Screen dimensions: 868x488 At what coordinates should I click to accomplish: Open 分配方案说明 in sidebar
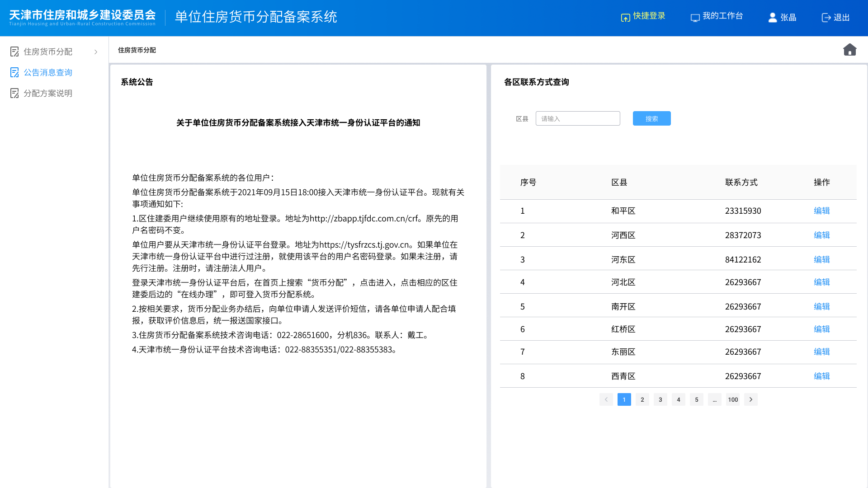(x=48, y=93)
